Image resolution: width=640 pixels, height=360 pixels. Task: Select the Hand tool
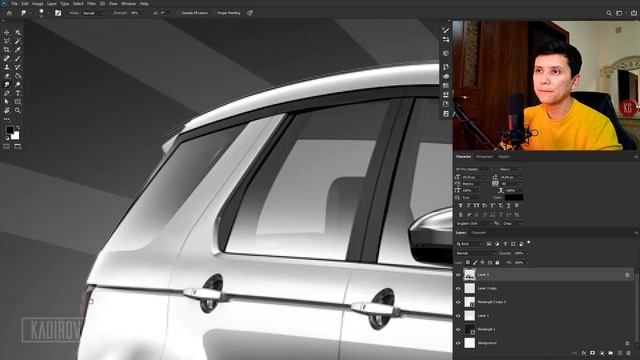(7, 110)
